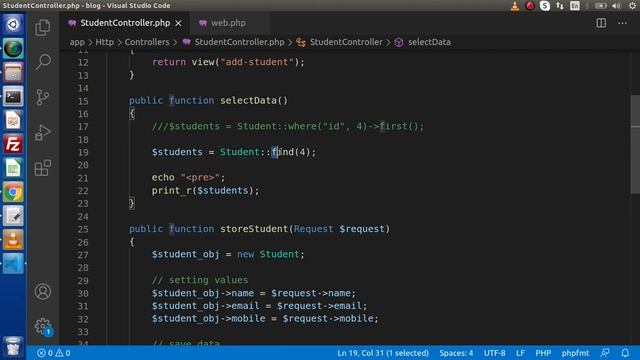The width and height of the screenshot is (640, 360).
Task: Click the feedback icon in status bar
Action: click(605, 353)
